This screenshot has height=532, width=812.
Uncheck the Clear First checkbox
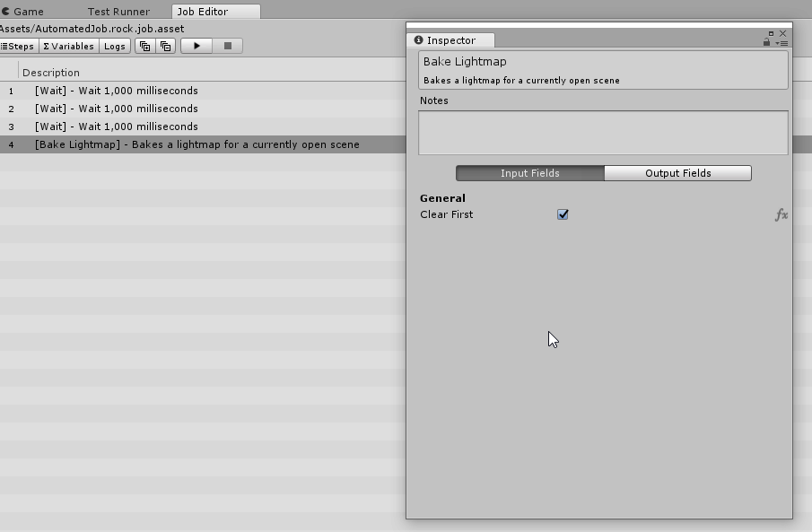tap(563, 214)
